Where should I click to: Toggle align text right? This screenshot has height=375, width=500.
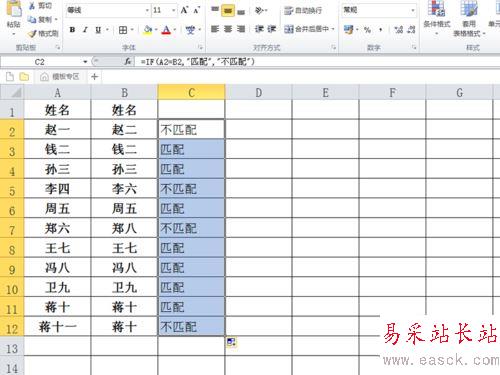click(241, 29)
